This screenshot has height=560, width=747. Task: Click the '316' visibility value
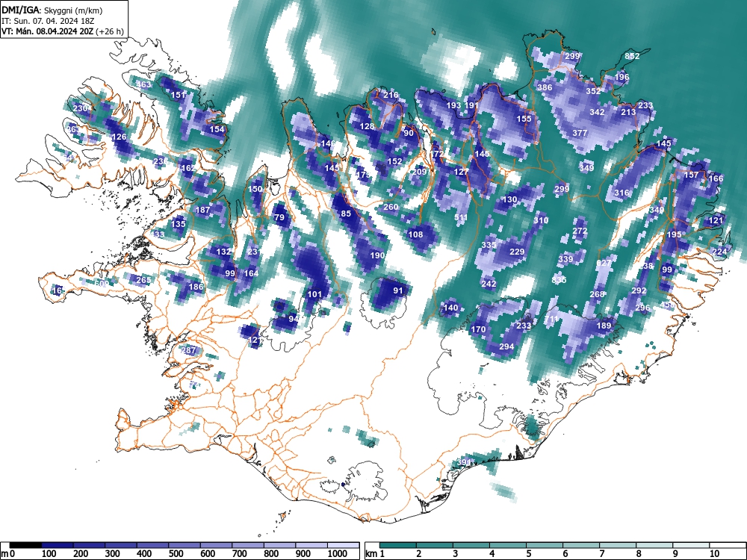click(x=622, y=193)
